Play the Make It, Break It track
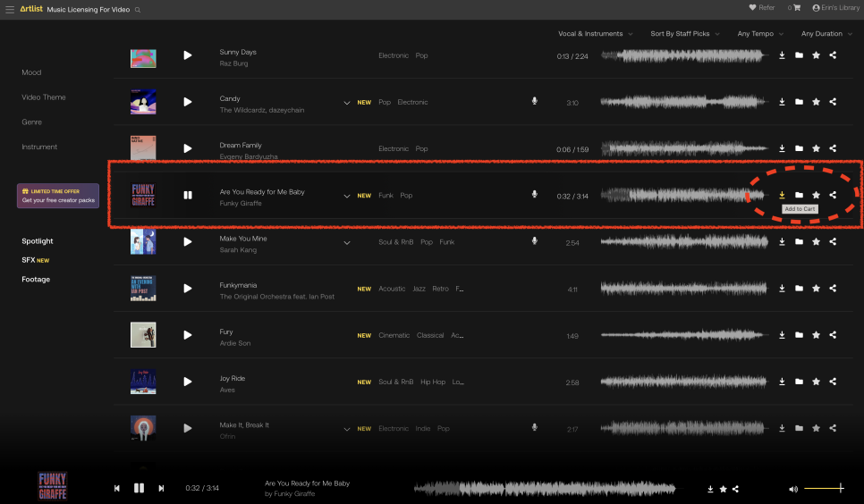The height and width of the screenshot is (504, 864). point(187,428)
